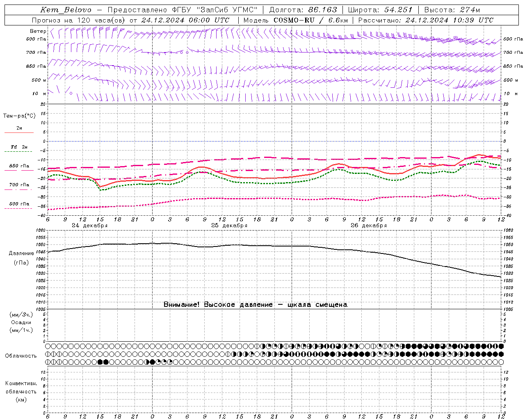Click the warning Внимание! Высокое давление – шкала смещена
525x420 pixels.
click(x=256, y=305)
